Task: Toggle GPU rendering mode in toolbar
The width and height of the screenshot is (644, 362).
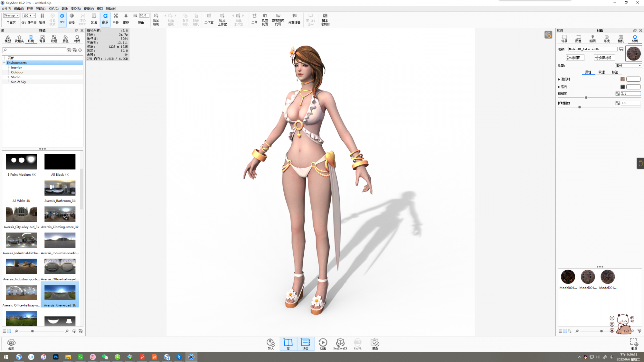Action: click(62, 19)
